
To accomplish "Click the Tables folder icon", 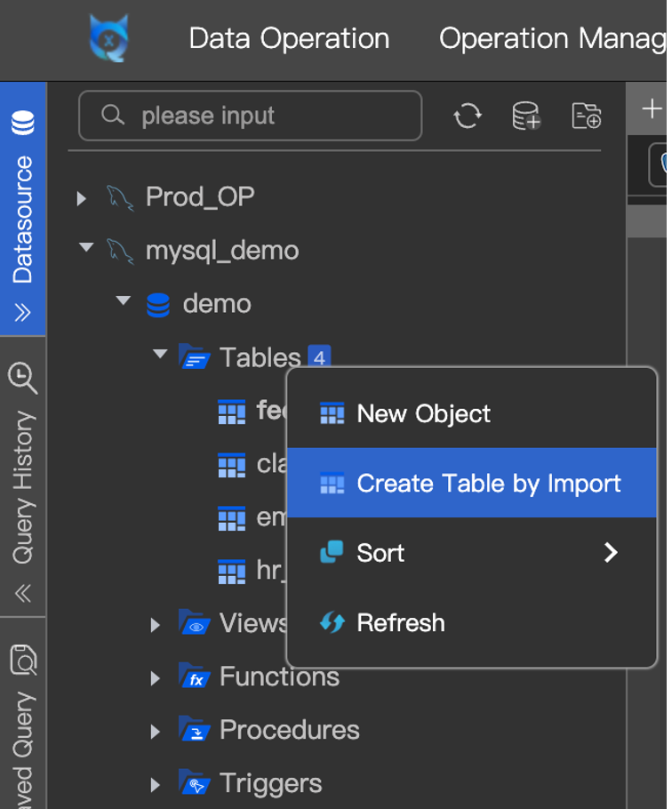I will 194,357.
